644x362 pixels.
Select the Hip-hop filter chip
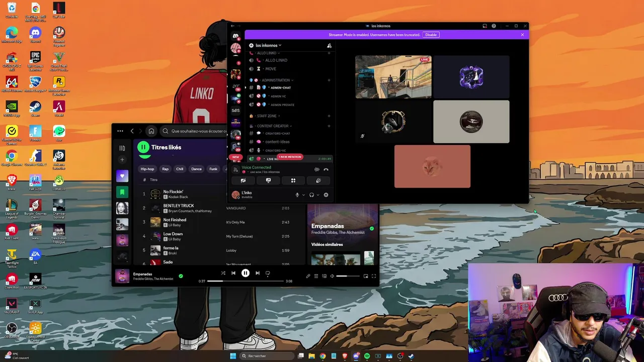tap(147, 169)
